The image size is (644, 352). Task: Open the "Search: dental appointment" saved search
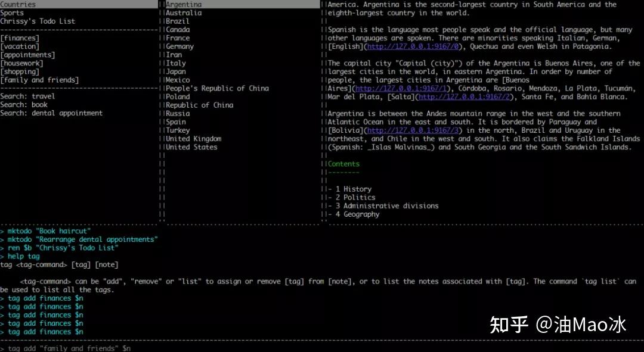(x=49, y=113)
